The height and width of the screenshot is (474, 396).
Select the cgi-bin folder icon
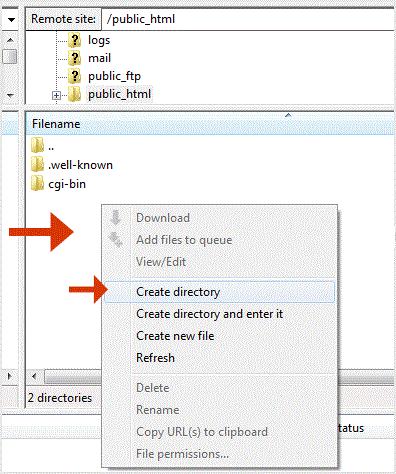[37, 184]
